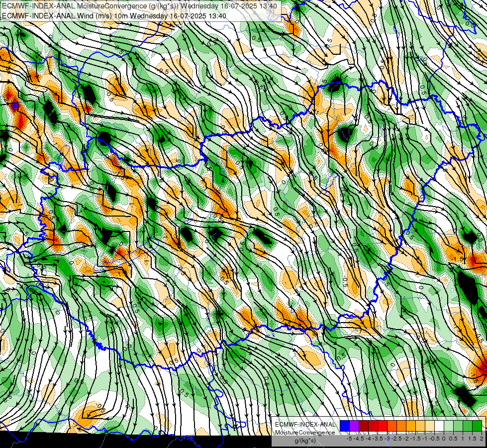487x448 pixels.
Task: Click the legend unit g/(kg*s)
Action: coord(305,441)
